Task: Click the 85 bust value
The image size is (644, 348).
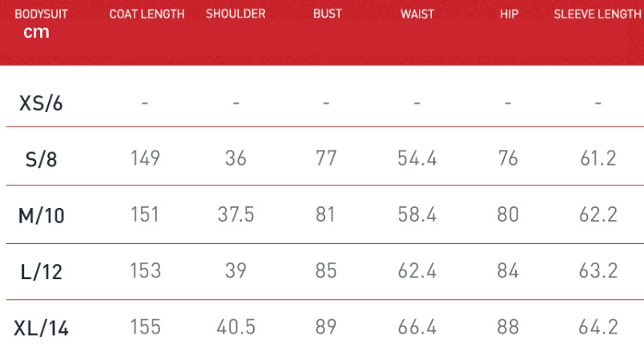Action: tap(326, 270)
